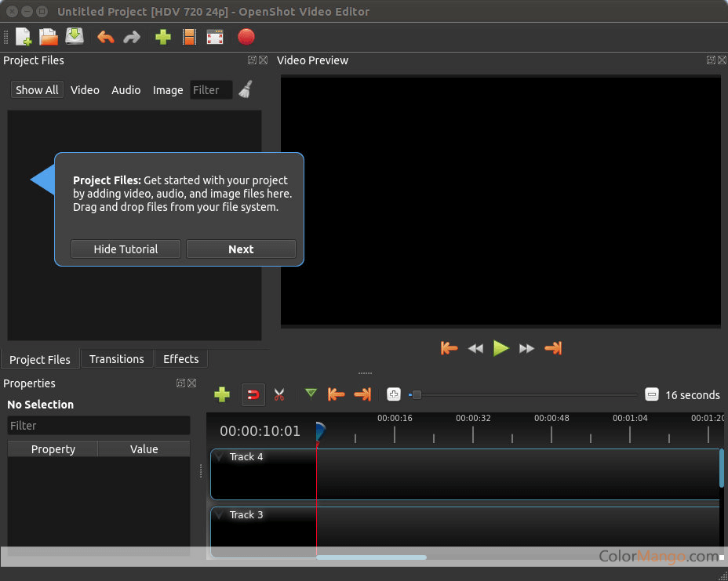Image resolution: width=728 pixels, height=581 pixels.
Task: Select the Show All filter button
Action: [37, 90]
